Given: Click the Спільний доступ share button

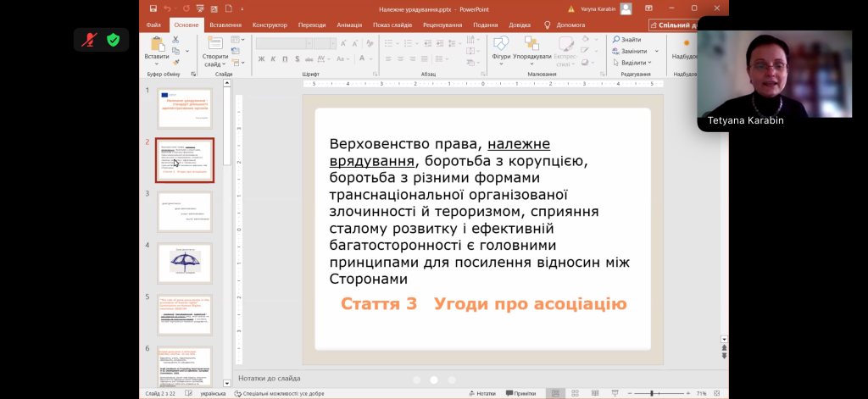Looking at the screenshot, I should click(674, 25).
